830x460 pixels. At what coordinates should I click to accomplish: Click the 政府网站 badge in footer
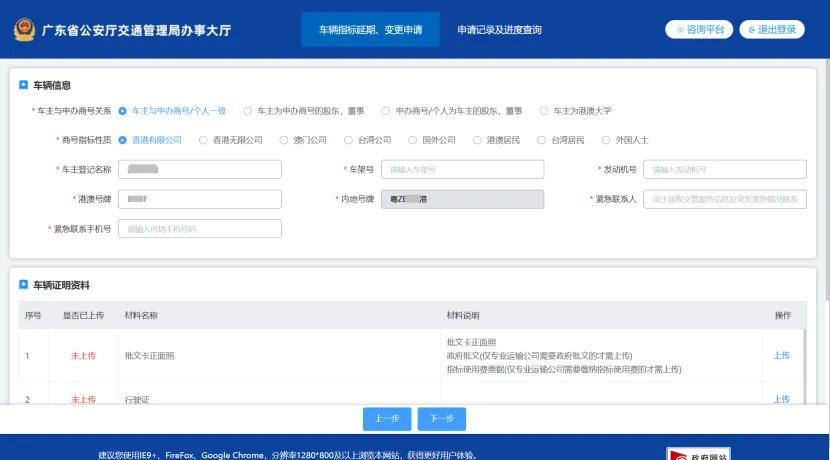698,454
